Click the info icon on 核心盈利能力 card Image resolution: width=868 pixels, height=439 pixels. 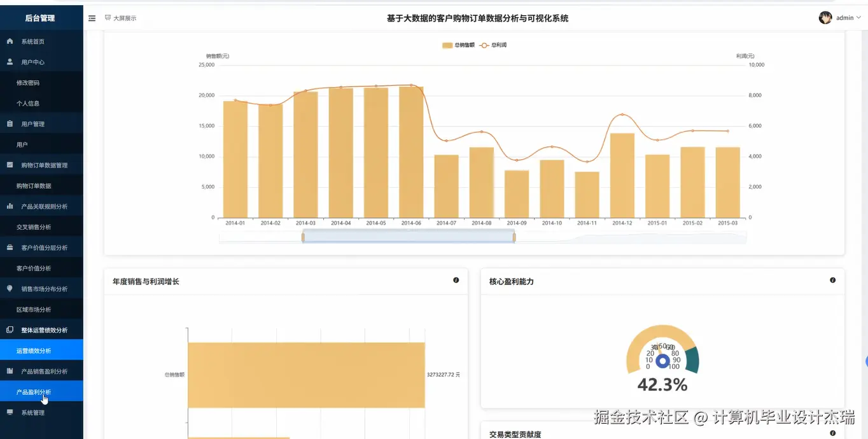[x=832, y=280]
